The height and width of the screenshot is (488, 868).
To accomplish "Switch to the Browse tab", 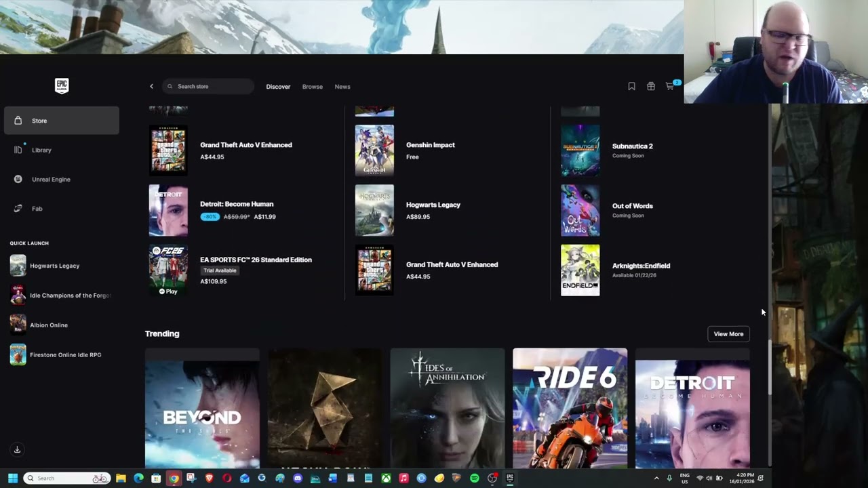I will point(313,87).
